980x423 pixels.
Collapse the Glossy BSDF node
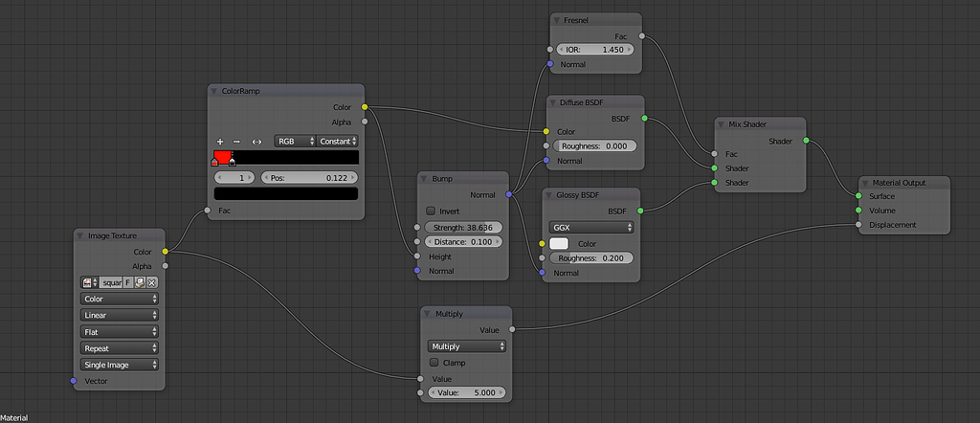(548, 195)
